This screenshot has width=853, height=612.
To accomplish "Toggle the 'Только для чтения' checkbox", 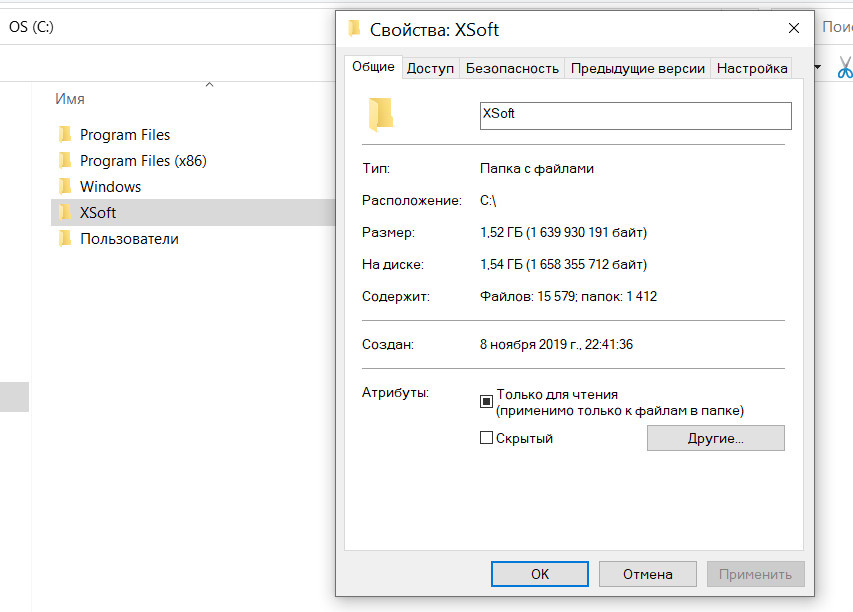I will (x=487, y=402).
